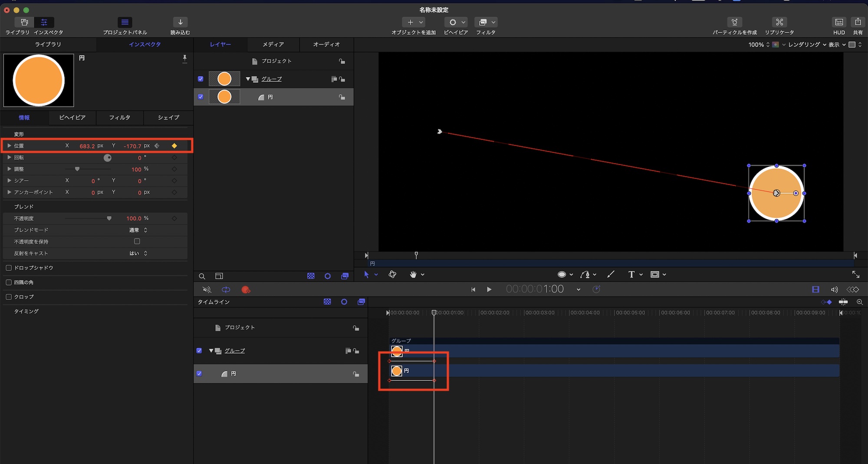Select the Text tool in canvas toolbar
868x464 pixels.
click(631, 274)
